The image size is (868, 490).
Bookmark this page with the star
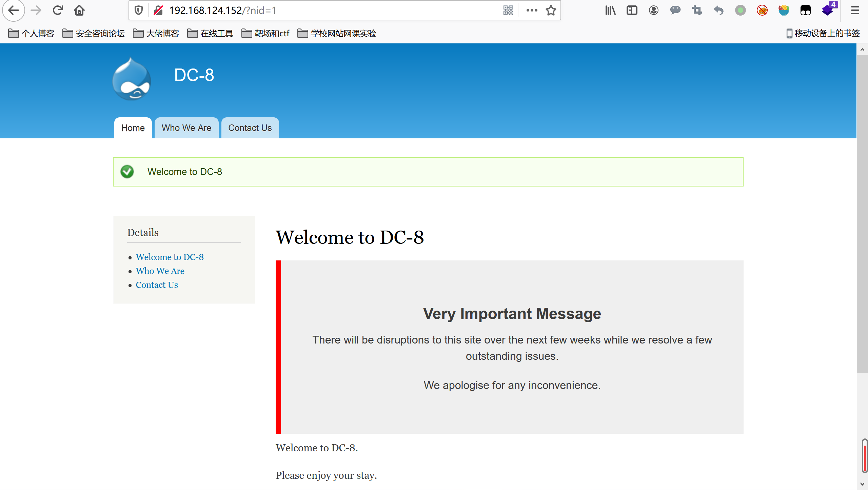pyautogui.click(x=551, y=11)
